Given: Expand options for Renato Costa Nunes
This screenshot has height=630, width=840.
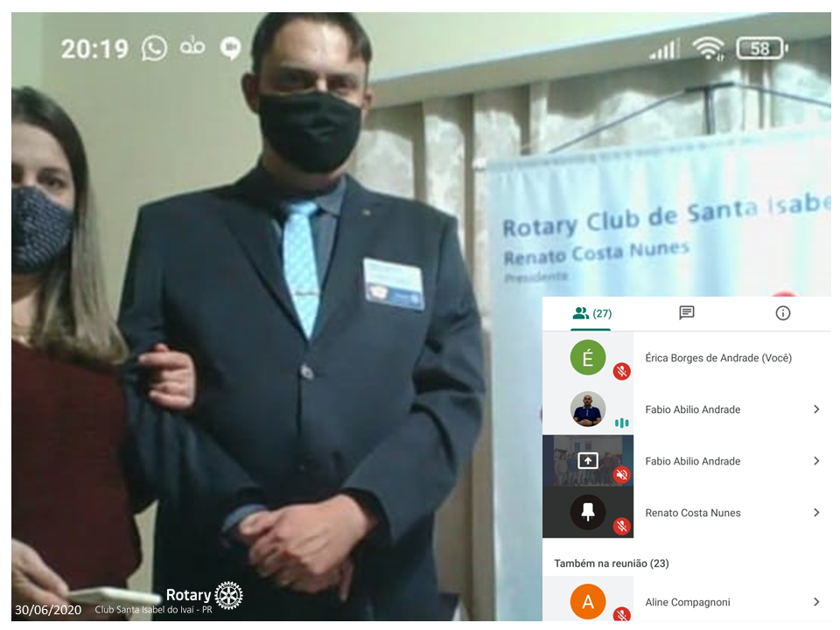Looking at the screenshot, I should pyautogui.click(x=815, y=513).
